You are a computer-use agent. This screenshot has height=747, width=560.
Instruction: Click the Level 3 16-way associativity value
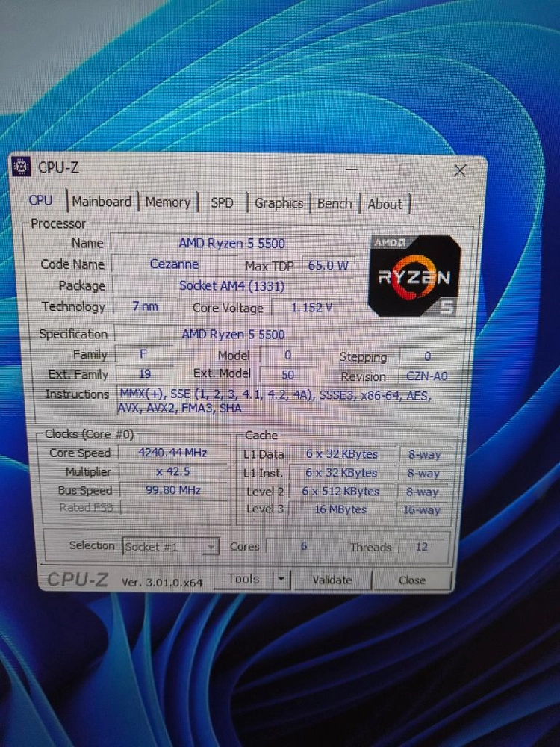click(x=421, y=510)
